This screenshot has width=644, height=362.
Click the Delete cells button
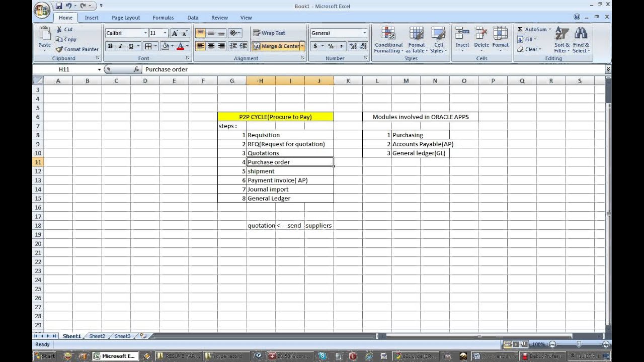coord(481,40)
